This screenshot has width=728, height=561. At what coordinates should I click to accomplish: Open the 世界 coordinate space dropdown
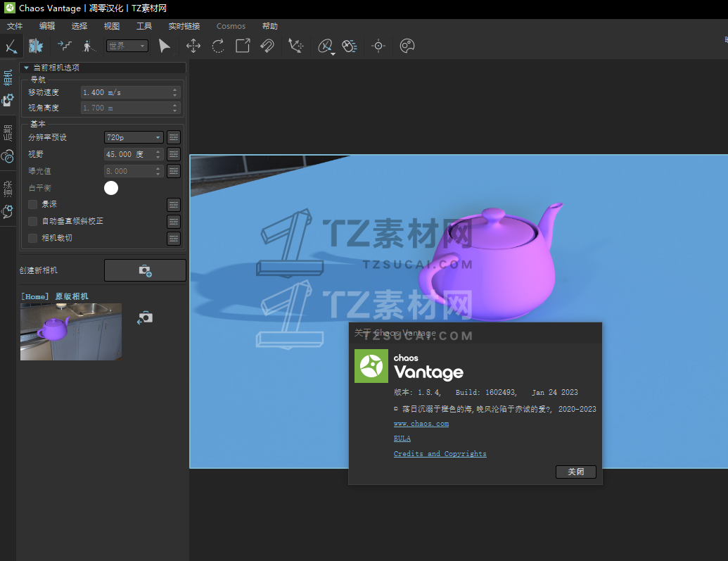(x=127, y=46)
